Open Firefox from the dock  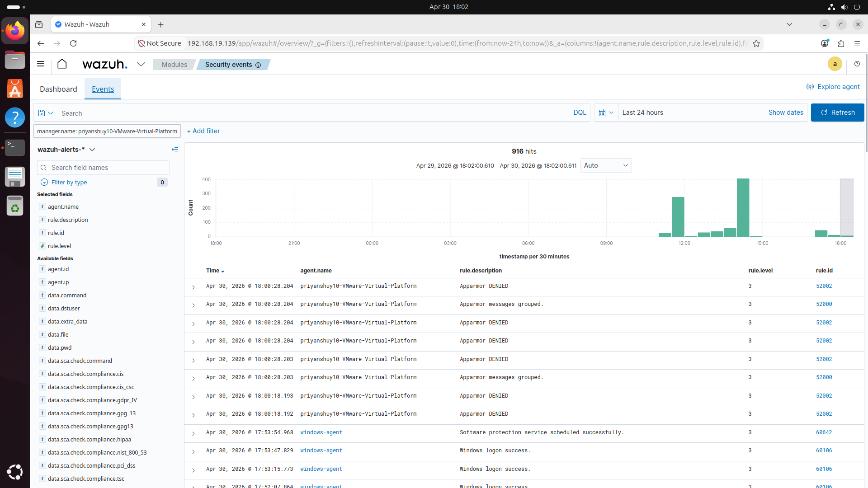(x=15, y=31)
